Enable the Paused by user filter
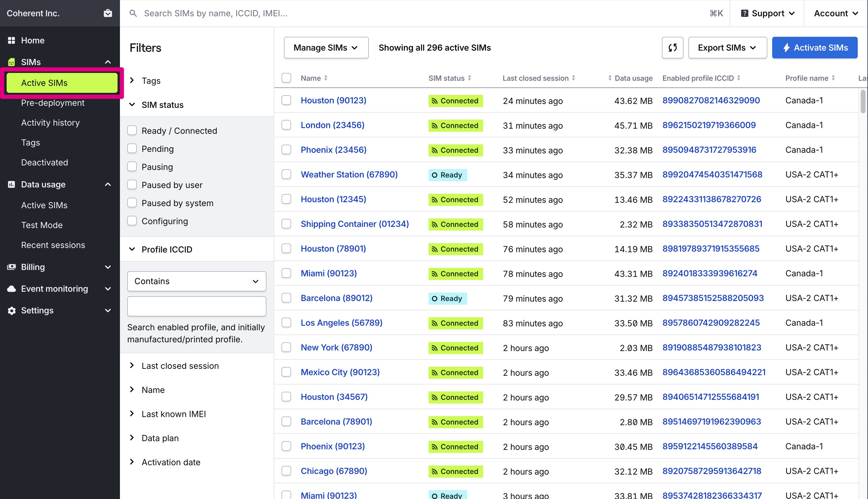The image size is (868, 499). pyautogui.click(x=132, y=185)
